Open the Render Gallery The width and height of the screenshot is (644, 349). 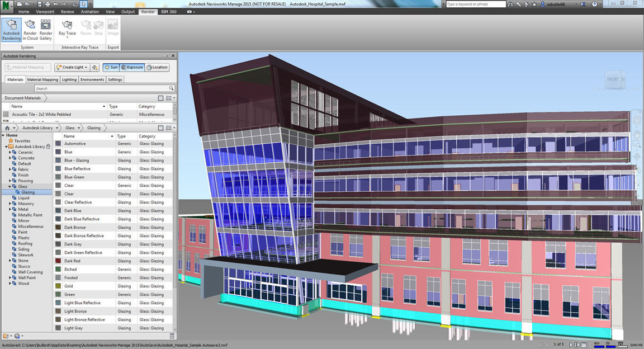coord(46,30)
